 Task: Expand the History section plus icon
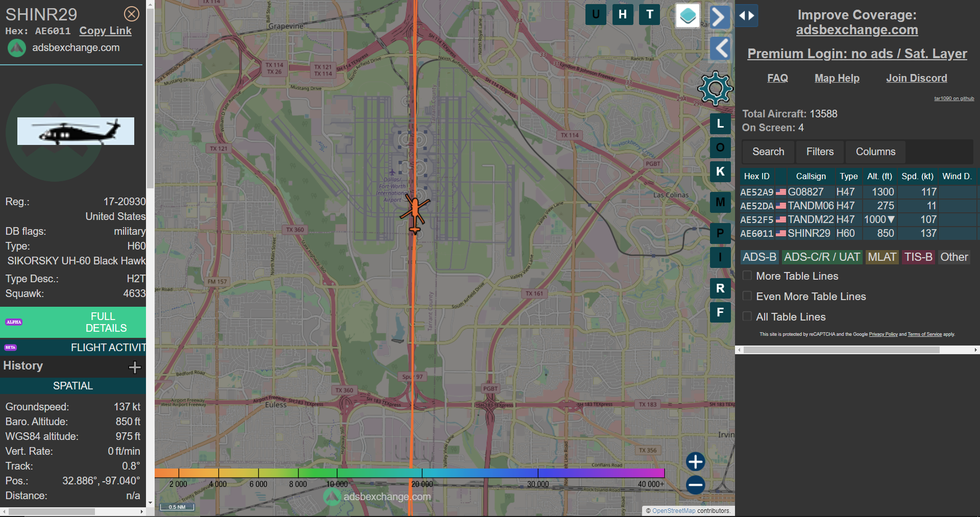pyautogui.click(x=135, y=367)
